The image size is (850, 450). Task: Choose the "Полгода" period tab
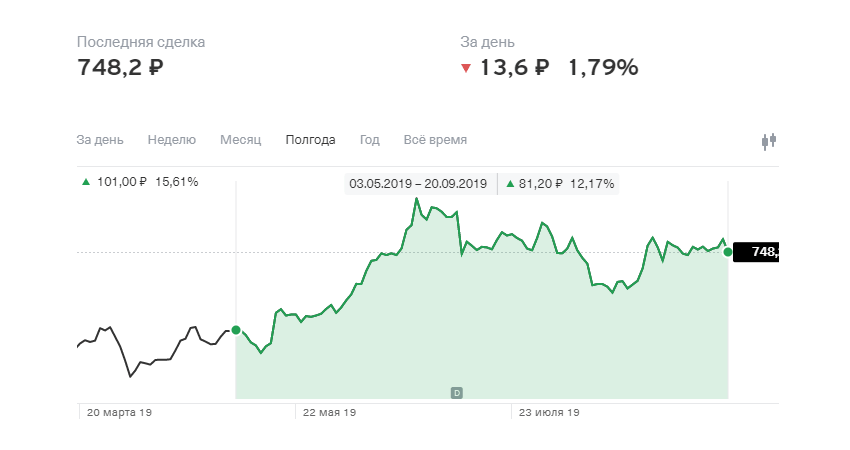(x=310, y=140)
